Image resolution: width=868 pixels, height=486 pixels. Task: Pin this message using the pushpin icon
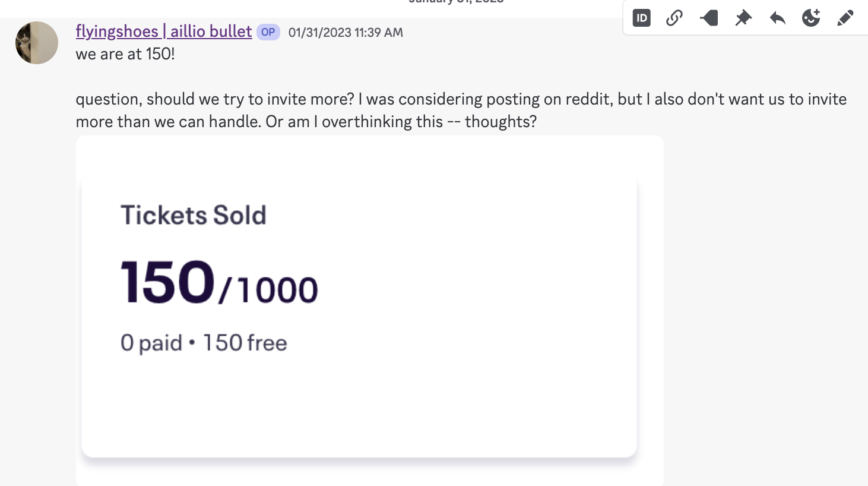coord(743,18)
